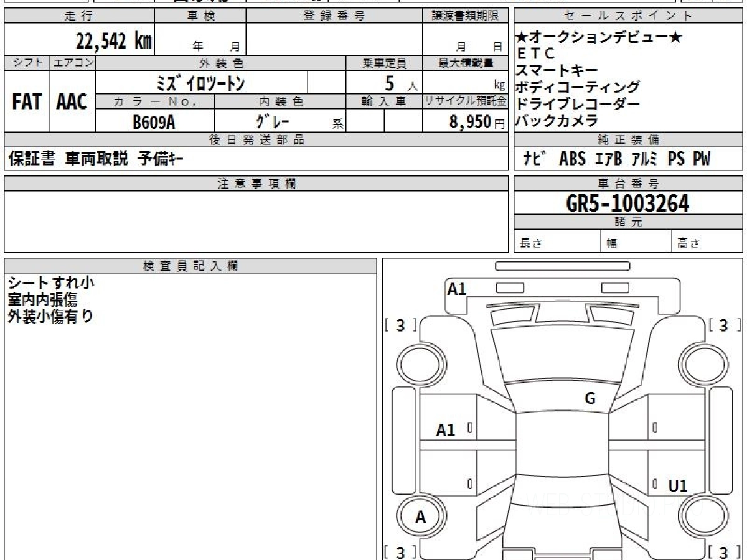Select the シートすれ小 inspector note
Image resolution: width=747 pixels, height=560 pixels.
click(51, 284)
